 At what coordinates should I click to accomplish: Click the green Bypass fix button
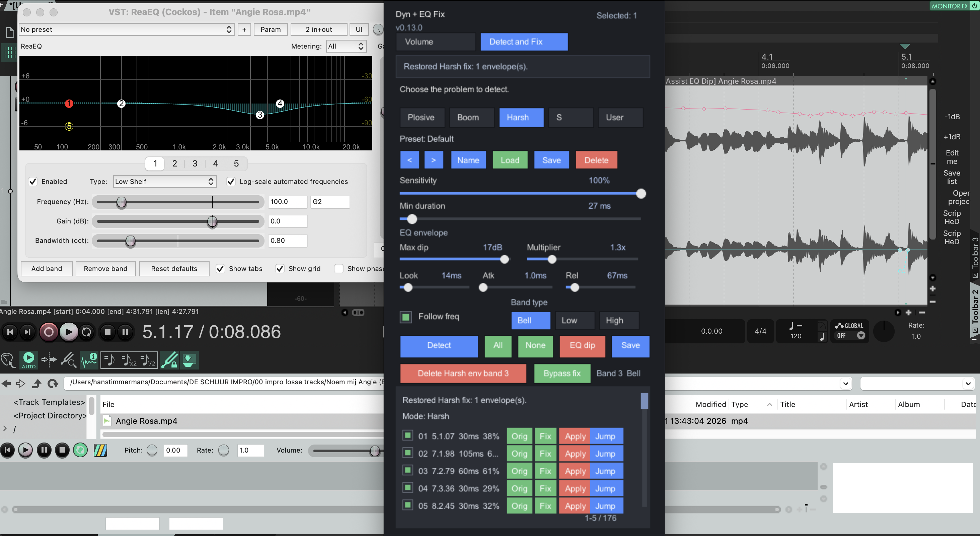[x=562, y=374]
